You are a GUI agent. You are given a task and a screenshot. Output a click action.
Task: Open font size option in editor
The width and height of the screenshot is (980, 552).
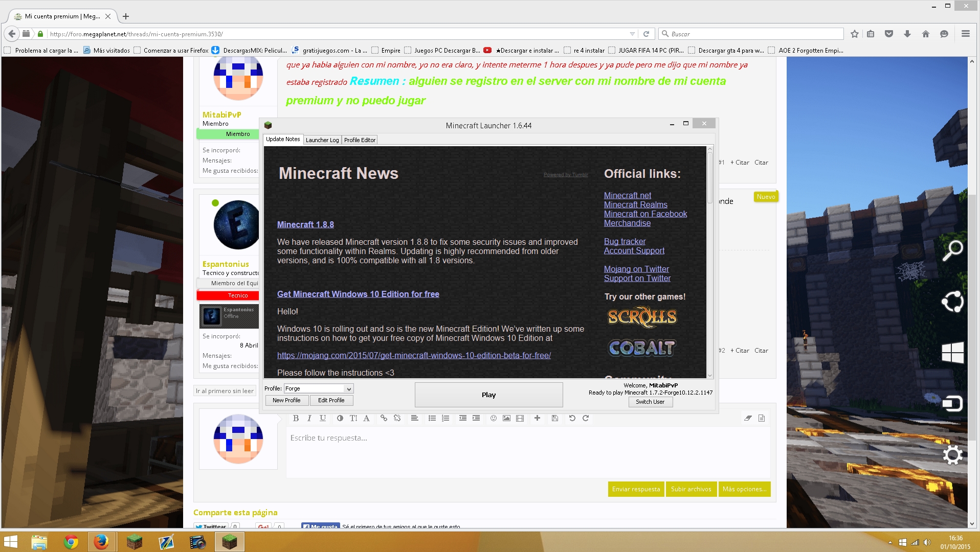point(353,418)
